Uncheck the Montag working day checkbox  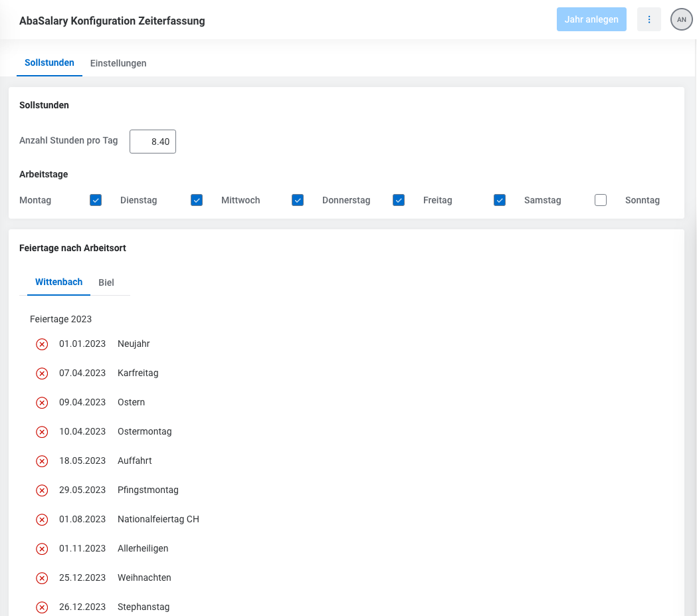[96, 200]
